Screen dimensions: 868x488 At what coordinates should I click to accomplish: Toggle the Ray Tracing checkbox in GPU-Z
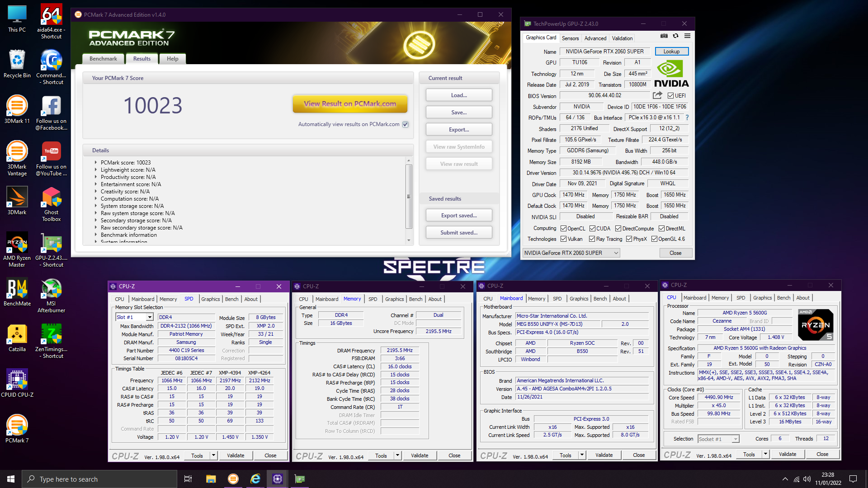[592, 239]
